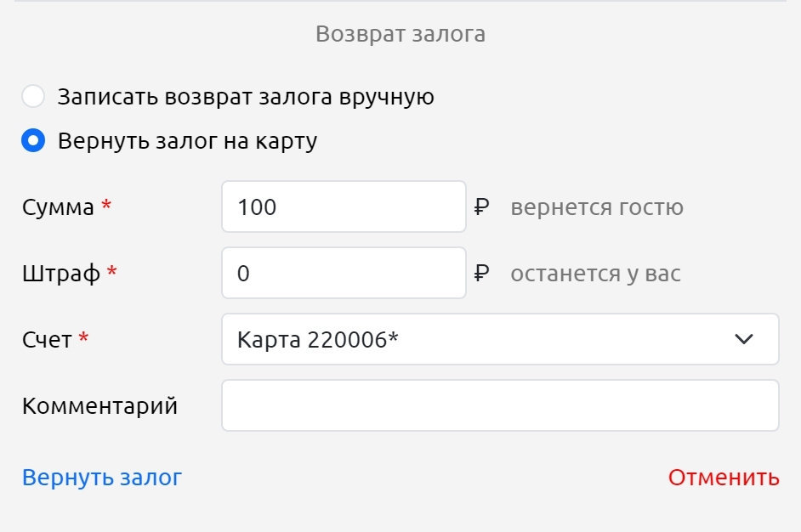Focus the Штраф input containing 0

(x=344, y=273)
